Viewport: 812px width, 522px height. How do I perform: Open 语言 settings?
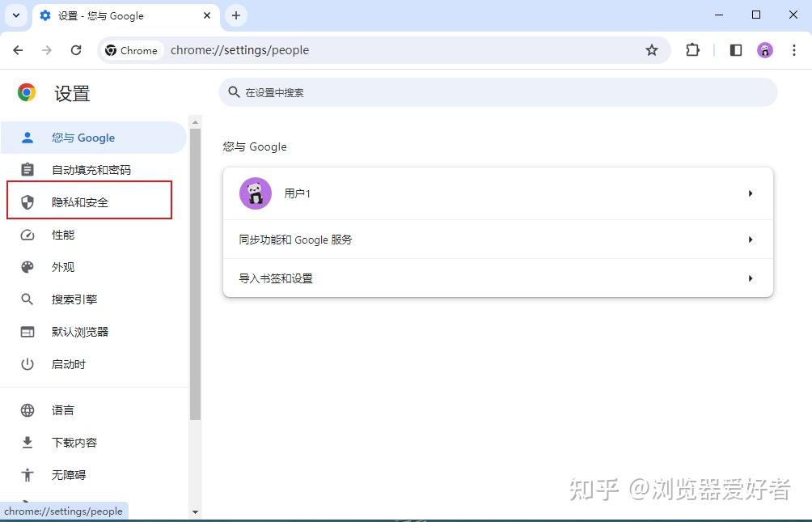click(94, 410)
